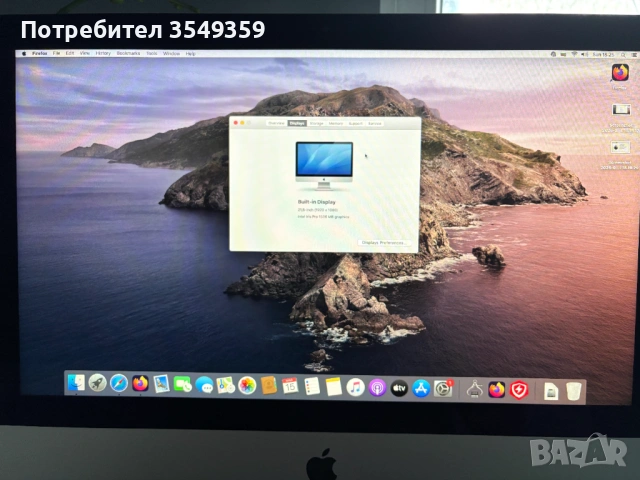Open Apple TV app in Dock
Screen dimensions: 640x480
click(x=399, y=388)
